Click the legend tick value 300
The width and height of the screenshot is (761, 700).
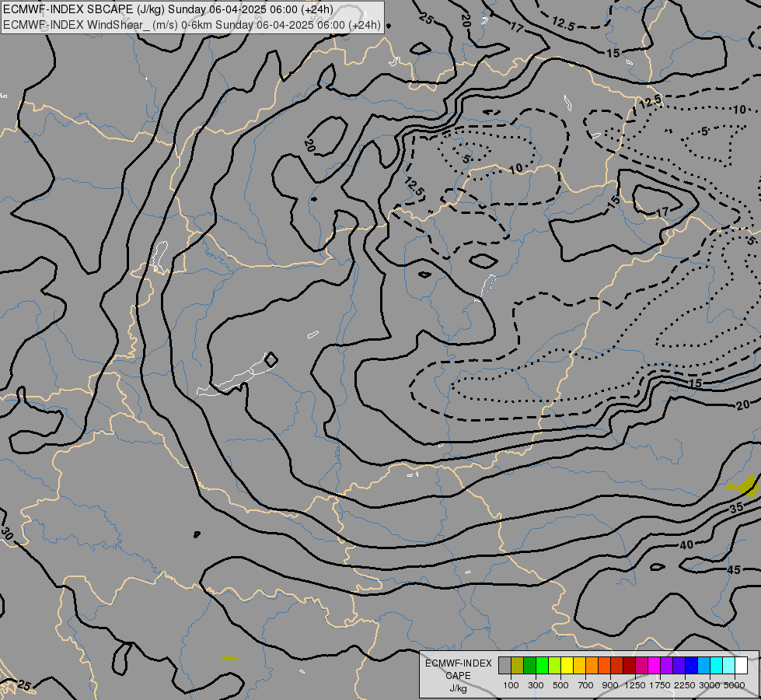tap(536, 685)
